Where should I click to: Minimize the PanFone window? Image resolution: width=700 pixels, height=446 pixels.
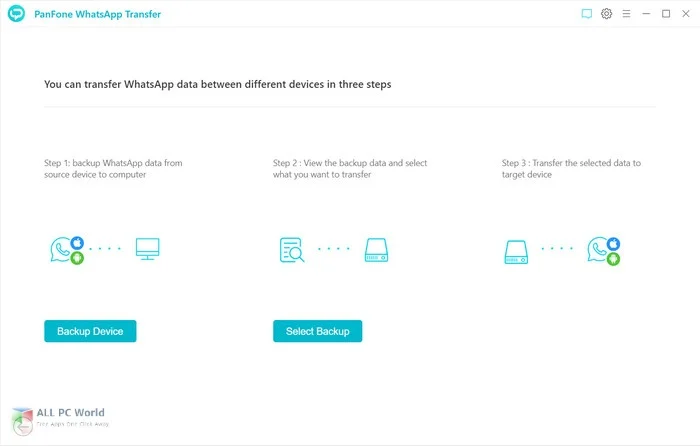click(x=646, y=14)
